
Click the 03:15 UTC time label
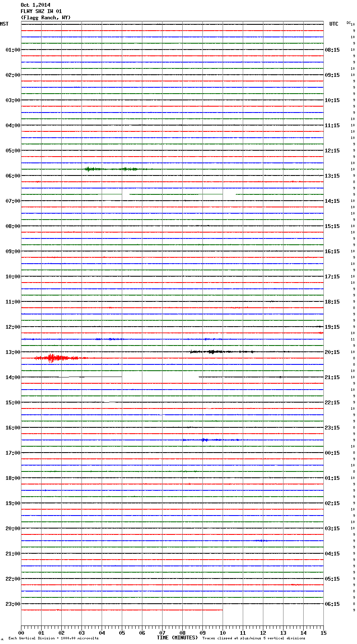332,529
